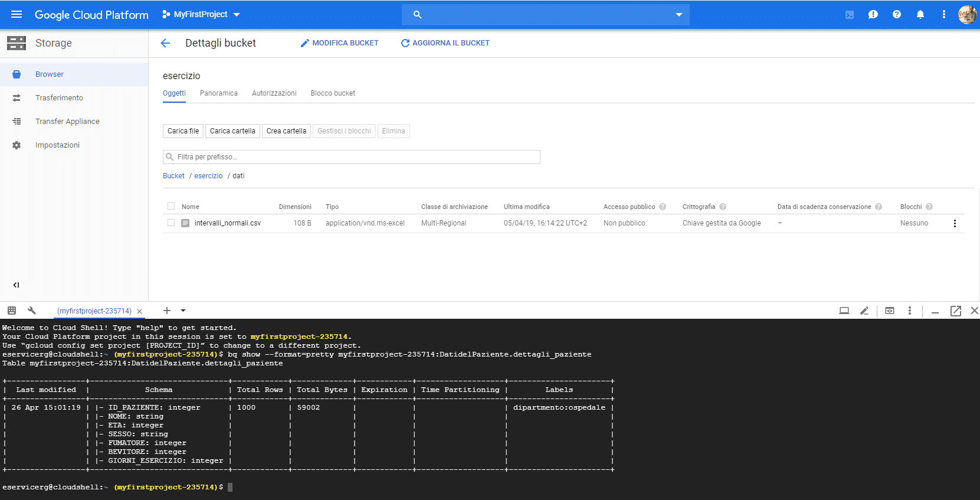980x500 pixels.
Task: Go back using the arrow beside Dettagli bucket
Action: click(165, 43)
